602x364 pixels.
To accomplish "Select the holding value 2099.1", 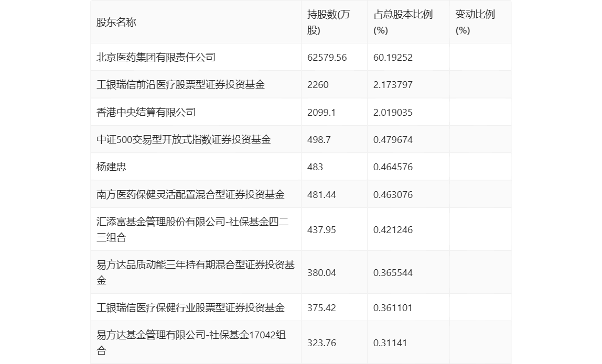I will coord(321,113).
